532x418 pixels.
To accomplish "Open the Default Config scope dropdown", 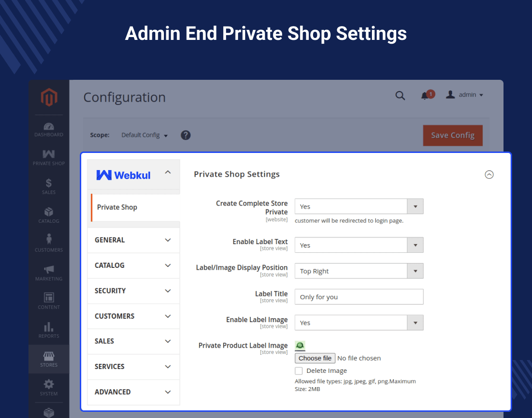I will click(x=144, y=135).
